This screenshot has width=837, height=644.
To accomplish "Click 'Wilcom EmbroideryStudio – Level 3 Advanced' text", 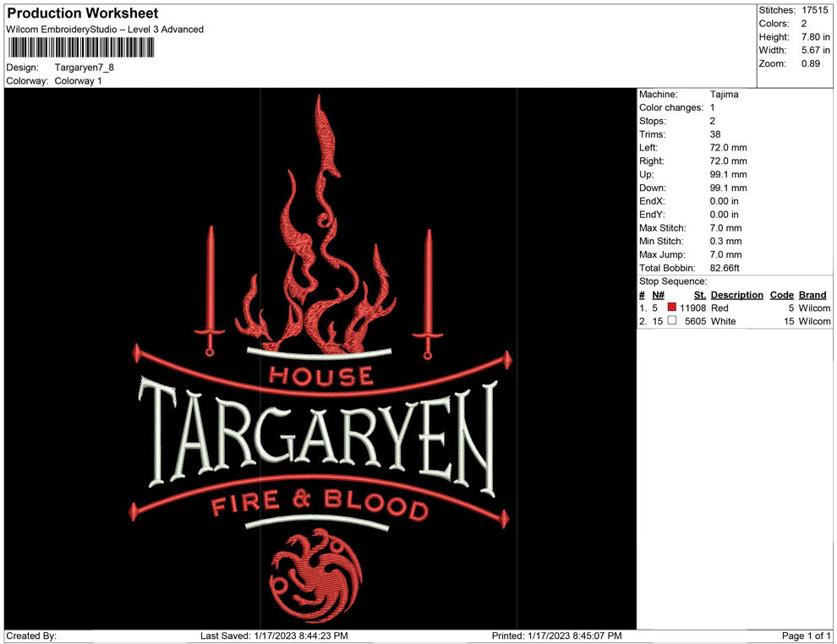I will [105, 30].
